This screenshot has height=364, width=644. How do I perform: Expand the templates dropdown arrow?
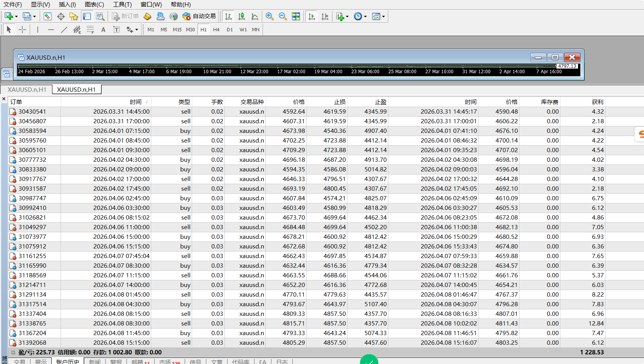point(383,16)
